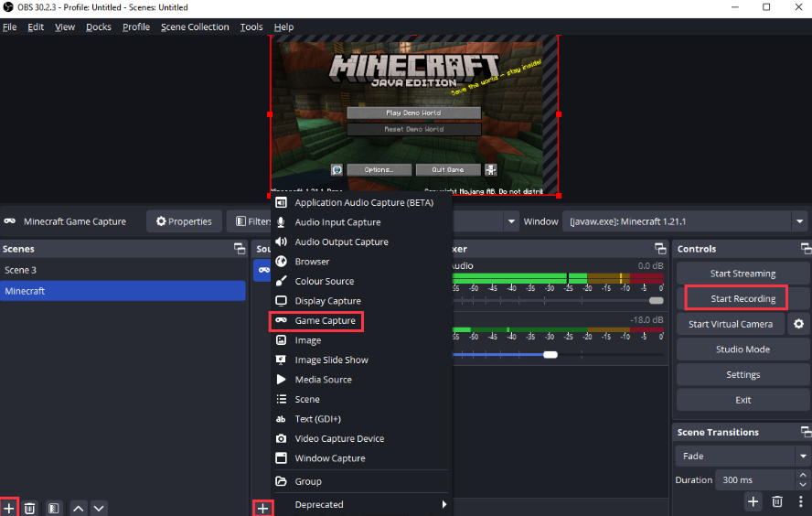812x516 pixels.
Task: Add a new source with the plus button
Action: pos(262,509)
